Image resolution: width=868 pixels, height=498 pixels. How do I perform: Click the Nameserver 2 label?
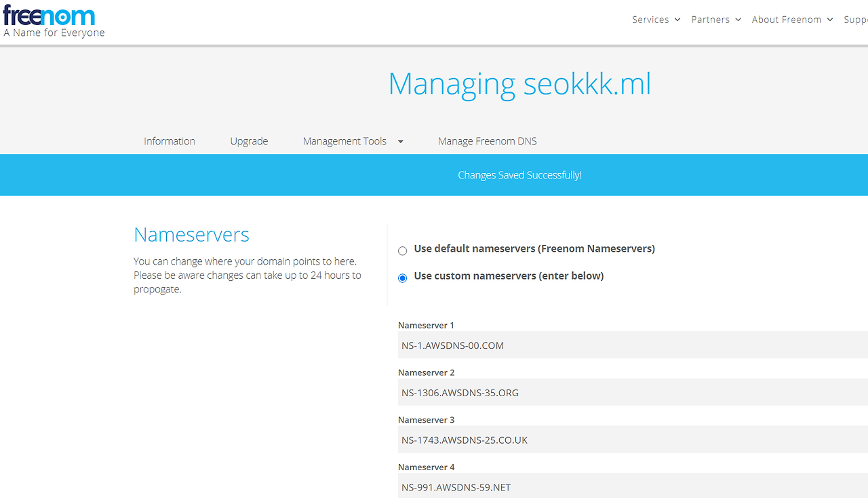[426, 372]
